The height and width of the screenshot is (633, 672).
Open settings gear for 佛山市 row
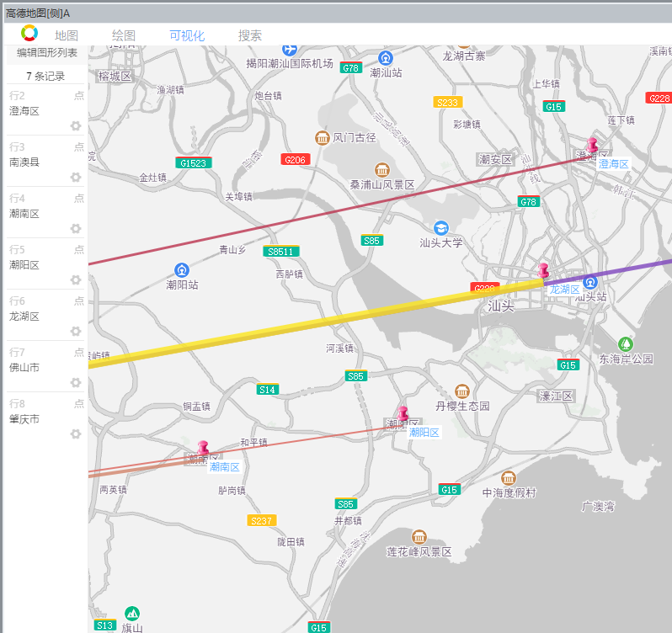click(x=76, y=383)
